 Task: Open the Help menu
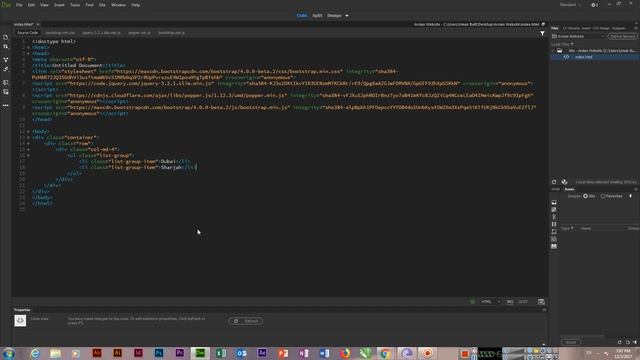136,5
